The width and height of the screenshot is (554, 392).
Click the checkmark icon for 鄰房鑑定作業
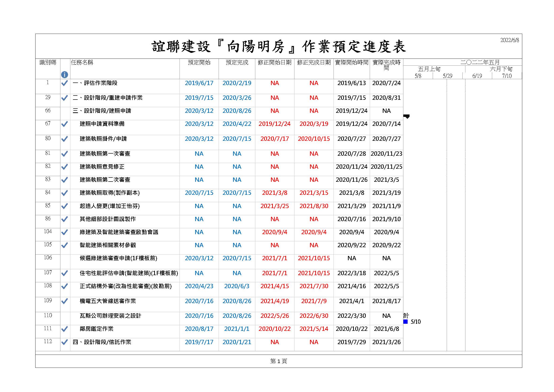pos(64,328)
